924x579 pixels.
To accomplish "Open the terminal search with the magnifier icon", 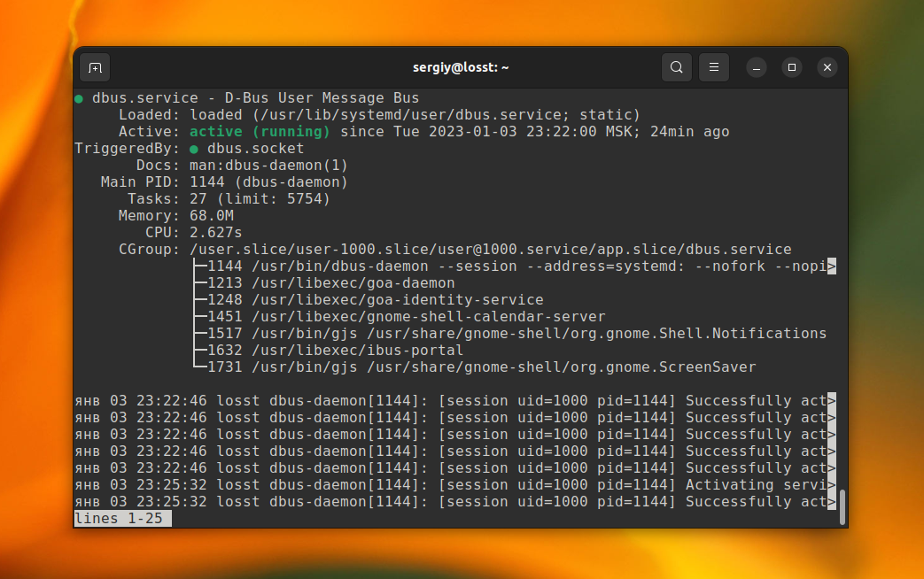I will click(676, 67).
